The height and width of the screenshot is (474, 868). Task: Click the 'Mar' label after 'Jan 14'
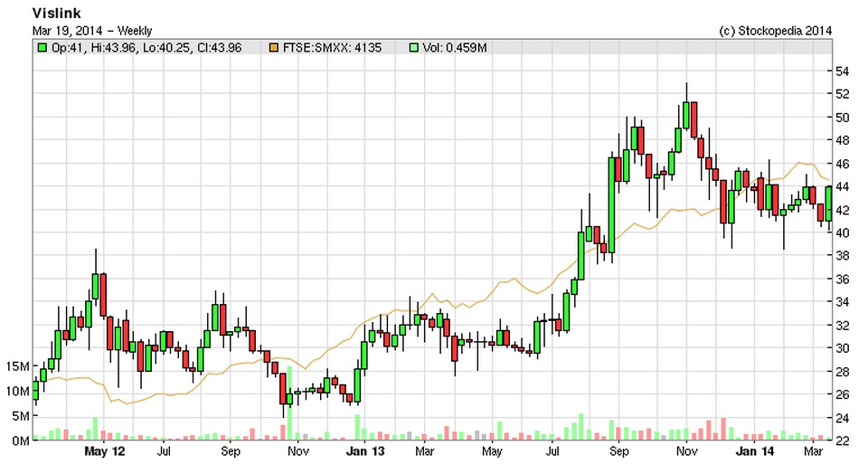tap(813, 452)
